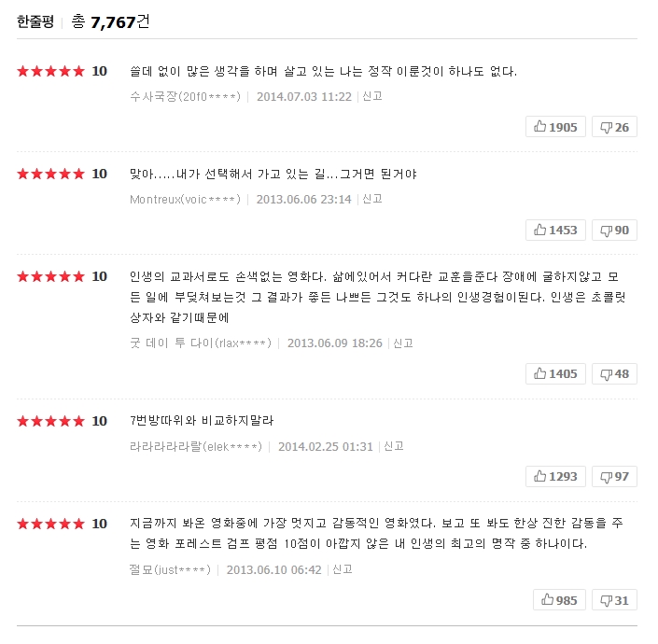The width and height of the screenshot is (658, 644).
Task: Report the 굿 데이 투 다이 review
Action: (x=402, y=343)
